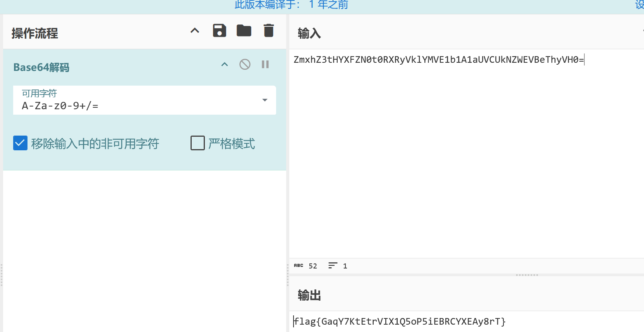Save the current recipe with the floppy disk icon

220,31
